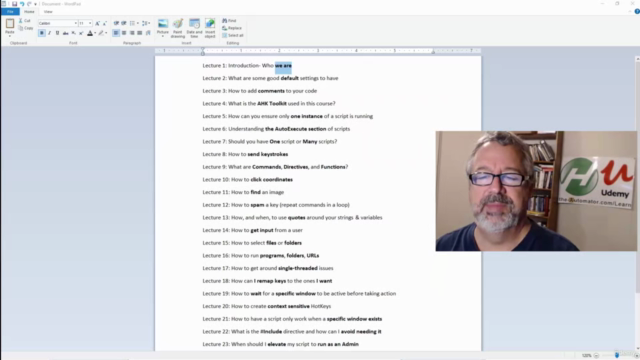Expand the Picture dropdown arrow
640x360 pixels.
[162, 36]
